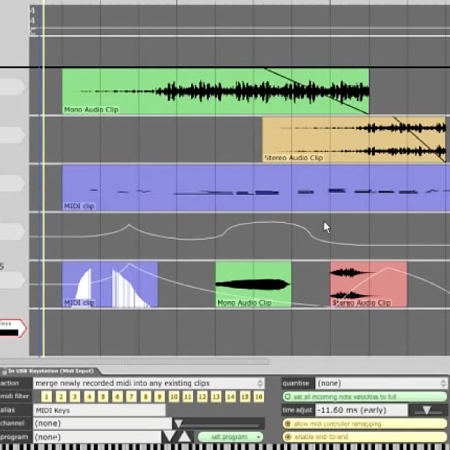450x450 pixels.
Task: Toggle MIDI filter channel 1
Action: (x=46, y=397)
